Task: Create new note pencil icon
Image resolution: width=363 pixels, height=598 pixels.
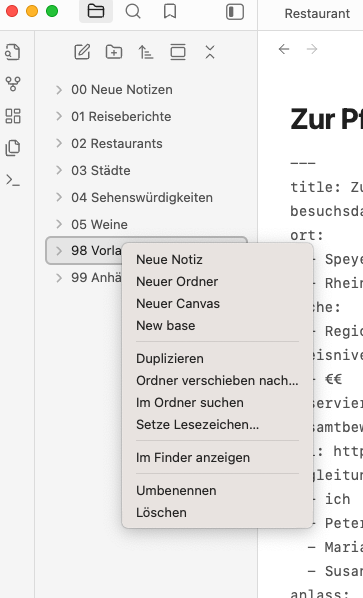Action: [x=82, y=52]
